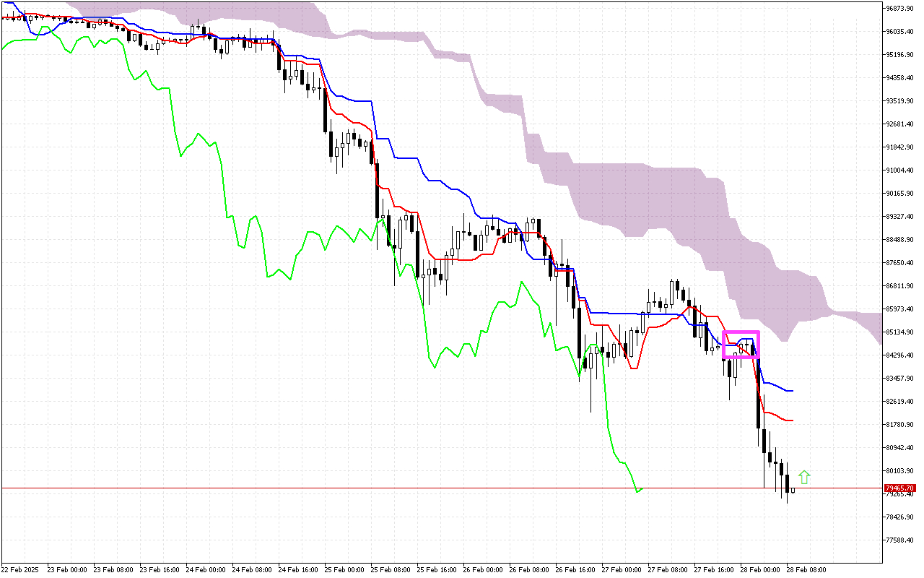The image size is (924, 578).
Task: Select the 96873.90 price axis label
Action: (x=901, y=9)
